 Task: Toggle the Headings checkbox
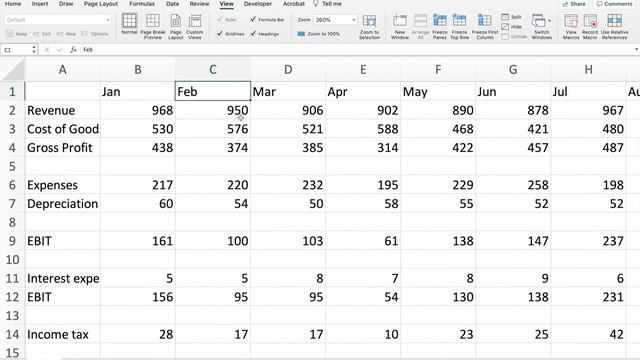(253, 34)
